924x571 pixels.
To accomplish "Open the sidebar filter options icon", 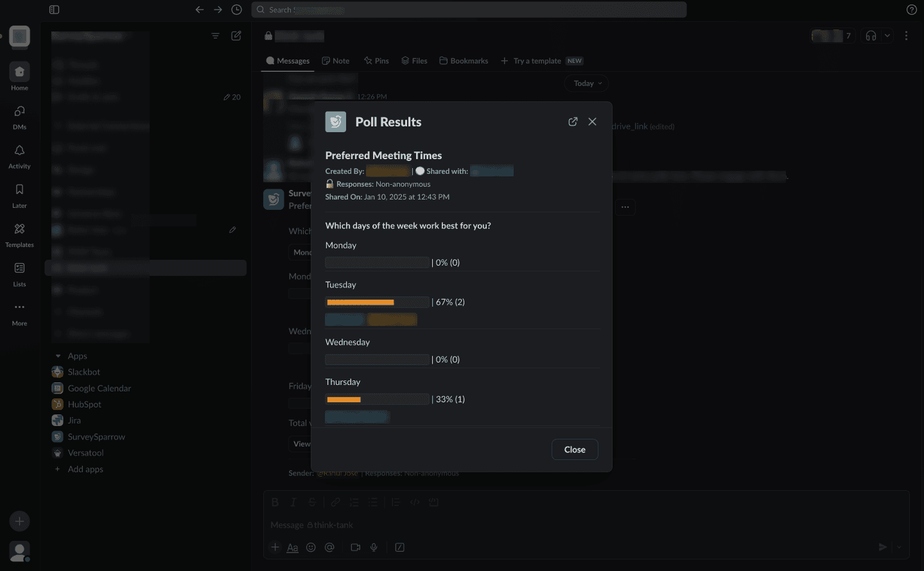I will [x=216, y=36].
